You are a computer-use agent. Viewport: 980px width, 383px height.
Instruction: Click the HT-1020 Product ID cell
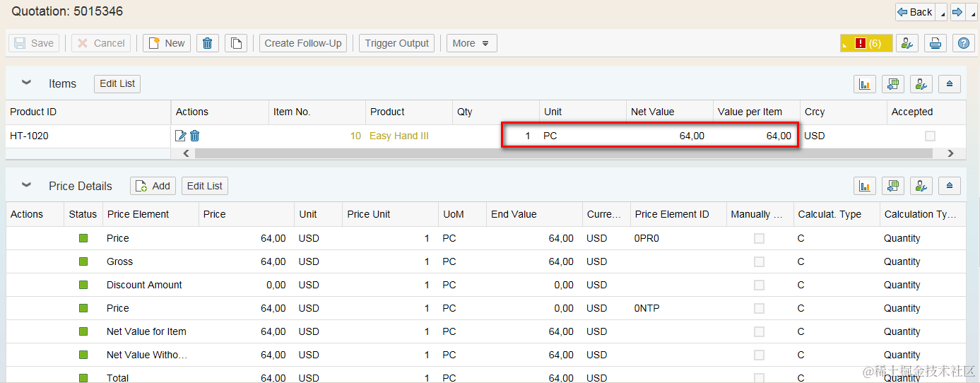click(x=88, y=136)
